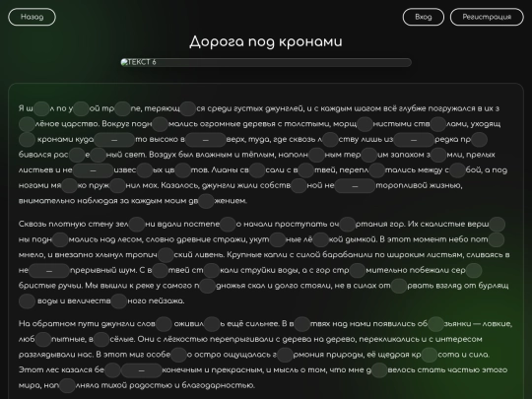532x399 pixels.
Task: Select the blank in 'люб_пытные'
Action: (x=43, y=339)
